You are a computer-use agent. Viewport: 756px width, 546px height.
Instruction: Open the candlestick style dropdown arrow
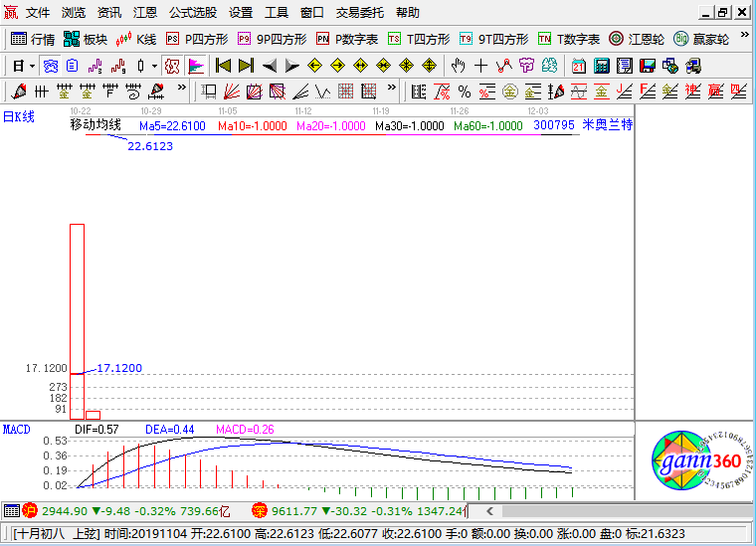(x=154, y=66)
